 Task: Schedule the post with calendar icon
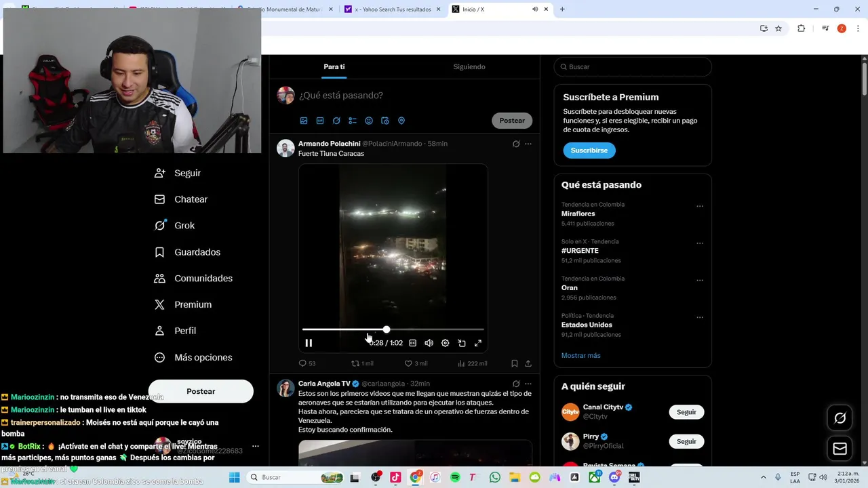click(x=385, y=121)
